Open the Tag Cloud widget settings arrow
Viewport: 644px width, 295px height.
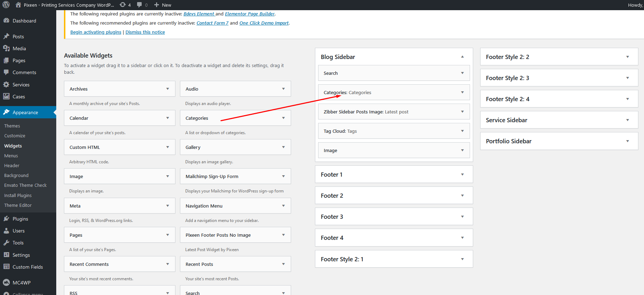(x=462, y=131)
